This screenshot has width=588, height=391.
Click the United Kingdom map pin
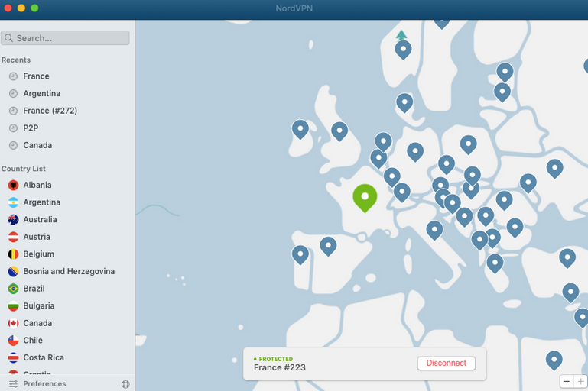point(339,131)
